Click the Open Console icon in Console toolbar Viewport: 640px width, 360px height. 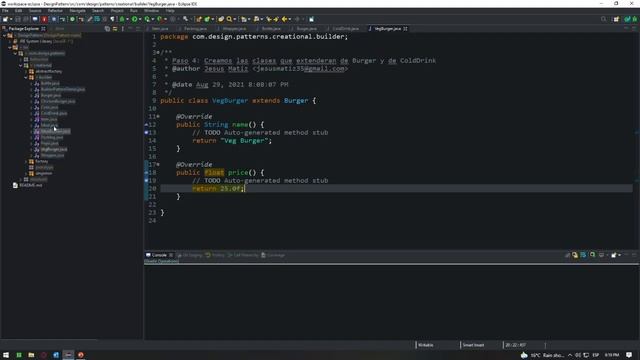click(614, 255)
